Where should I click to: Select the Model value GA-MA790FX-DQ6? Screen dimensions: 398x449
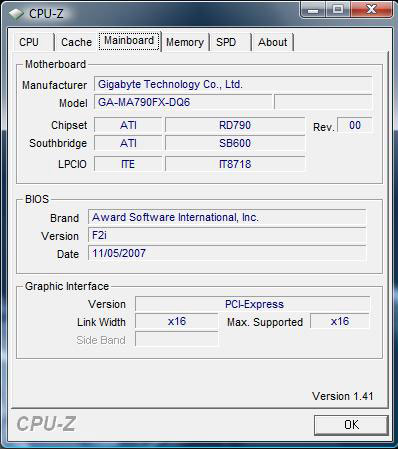[183, 102]
